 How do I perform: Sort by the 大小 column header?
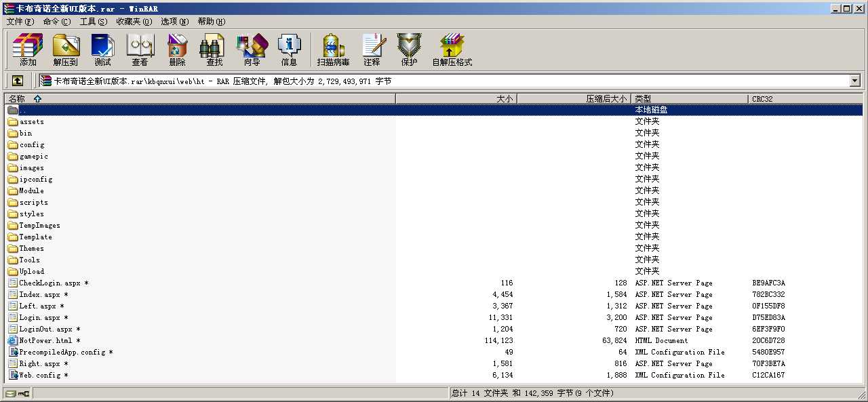point(456,98)
